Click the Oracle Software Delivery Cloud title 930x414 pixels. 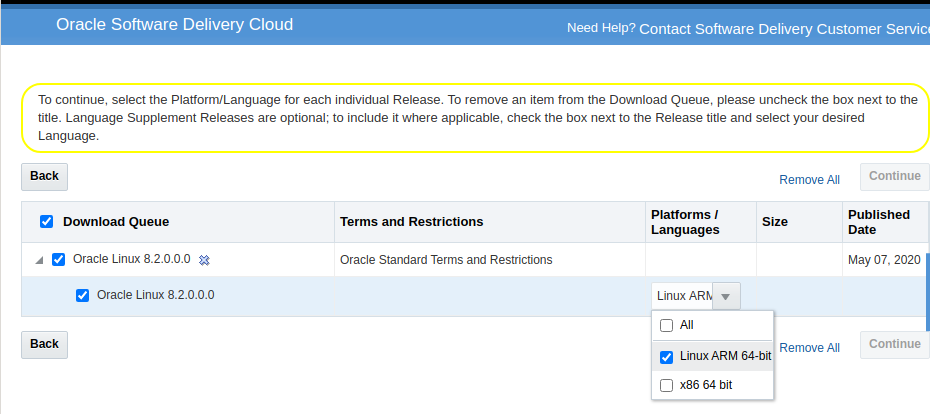pyautogui.click(x=175, y=25)
